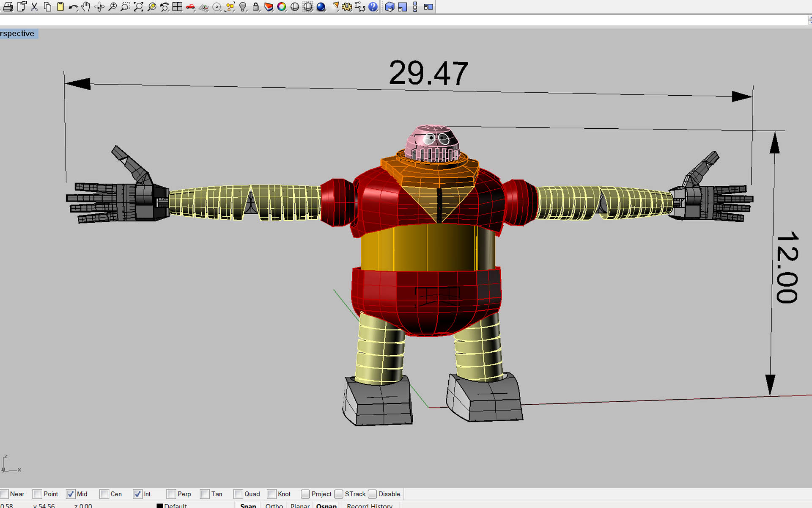Screen dimensions: 812x508
Task: Undo the last action with the arrow icon
Action: coord(73,7)
